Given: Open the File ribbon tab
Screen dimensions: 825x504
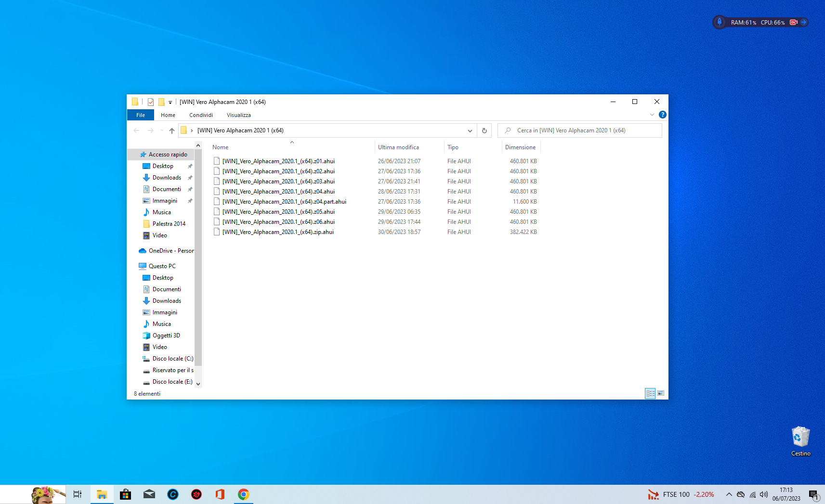Looking at the screenshot, I should [x=141, y=115].
